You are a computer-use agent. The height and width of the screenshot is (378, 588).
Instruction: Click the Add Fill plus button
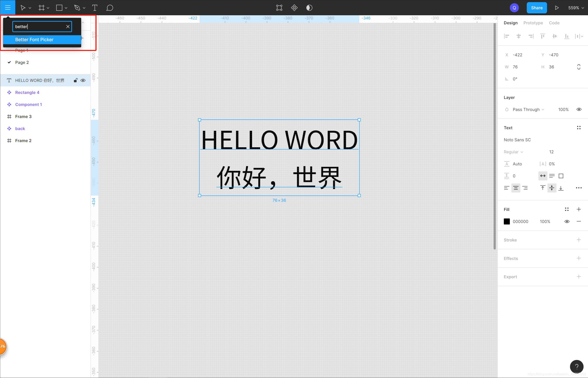579,210
